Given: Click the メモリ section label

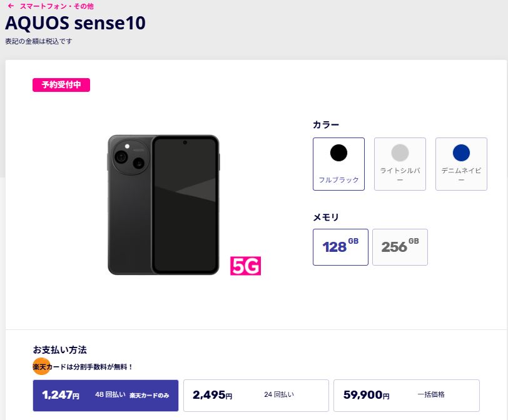Looking at the screenshot, I should pos(326,217).
